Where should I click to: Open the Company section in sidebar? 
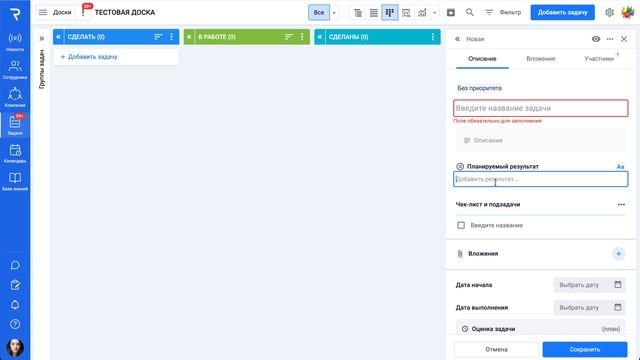click(15, 97)
